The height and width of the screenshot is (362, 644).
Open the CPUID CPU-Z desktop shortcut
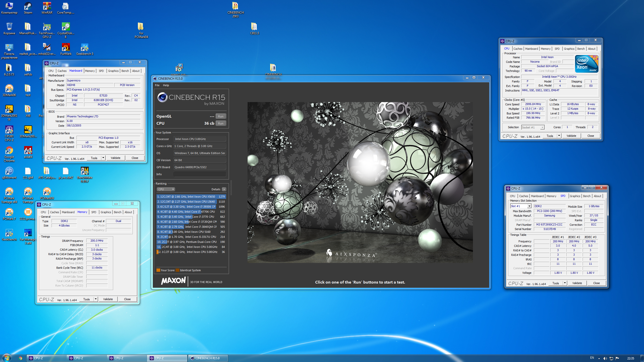click(x=9, y=133)
